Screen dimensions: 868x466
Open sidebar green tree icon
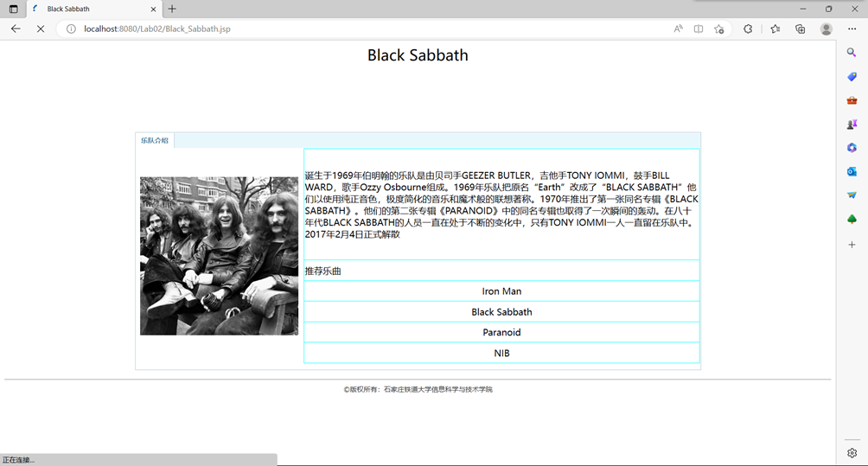[852, 219]
